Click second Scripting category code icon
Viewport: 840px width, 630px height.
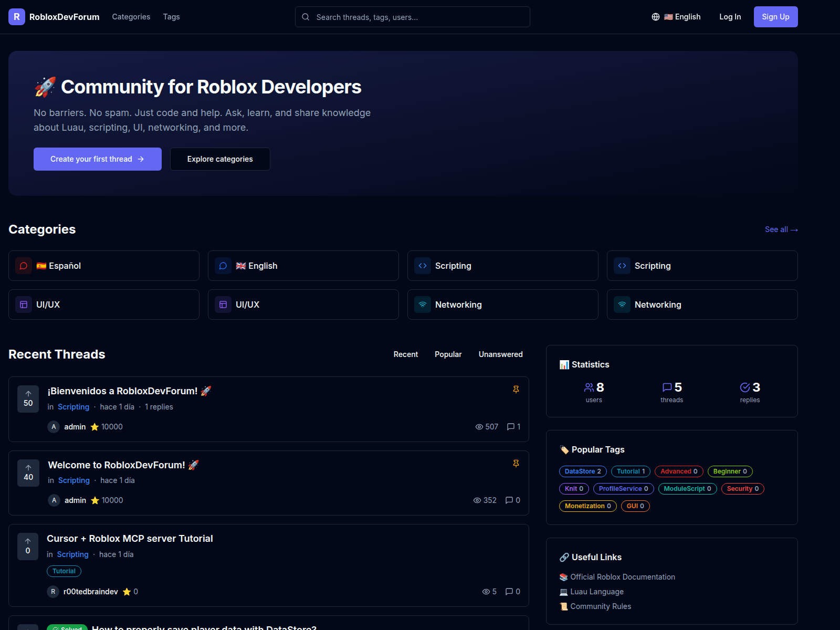tap(622, 266)
